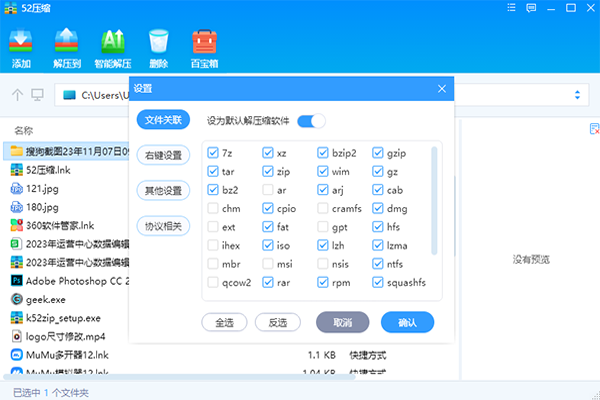This screenshot has height=400, width=600.
Task: Toggle 设为默认解压缩软件 switch
Action: point(311,121)
